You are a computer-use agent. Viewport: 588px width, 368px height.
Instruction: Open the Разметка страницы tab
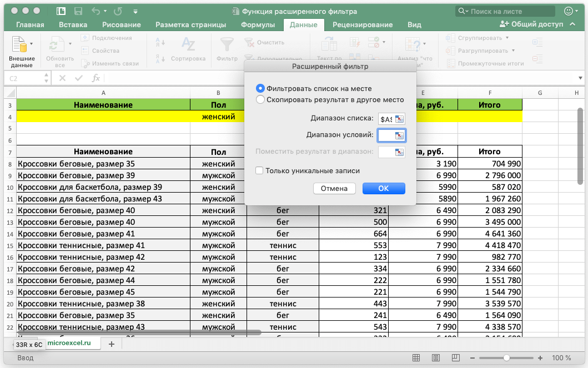pyautogui.click(x=190, y=25)
